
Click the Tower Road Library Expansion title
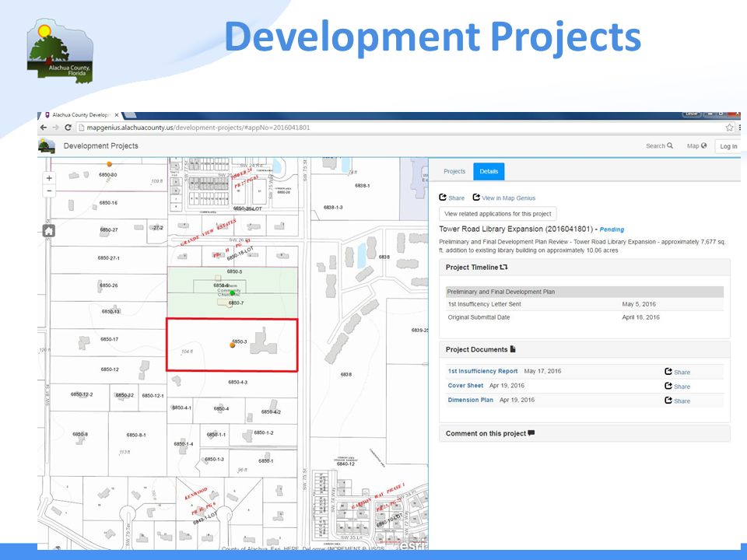[516, 229]
